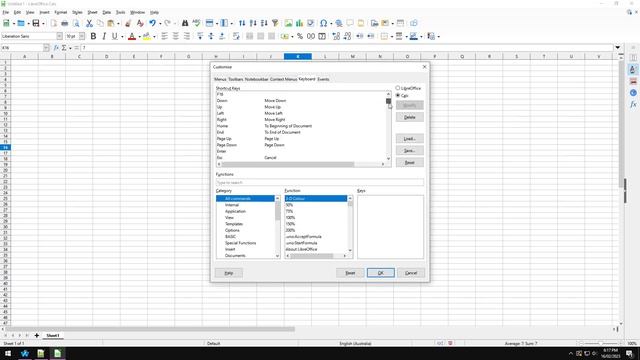This screenshot has width=640, height=360.
Task: Click the Save... button
Action: (x=409, y=151)
